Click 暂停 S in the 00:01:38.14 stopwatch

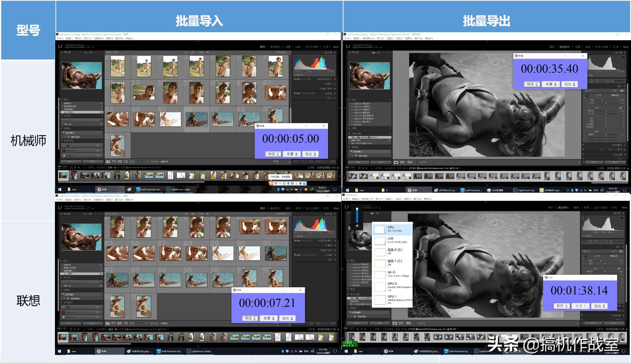pyautogui.click(x=561, y=306)
